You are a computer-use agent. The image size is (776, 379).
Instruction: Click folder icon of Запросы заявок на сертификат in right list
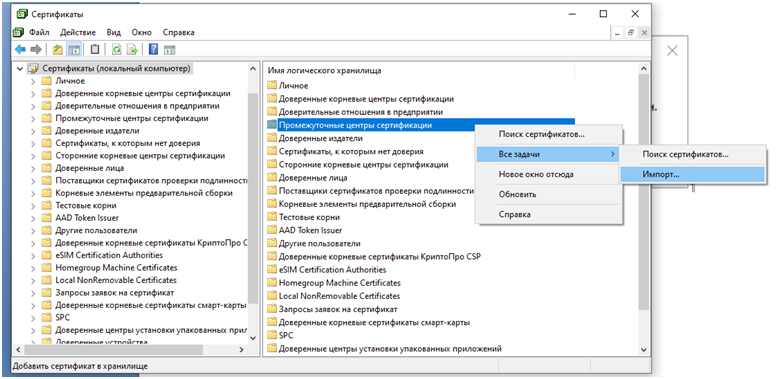(x=272, y=309)
